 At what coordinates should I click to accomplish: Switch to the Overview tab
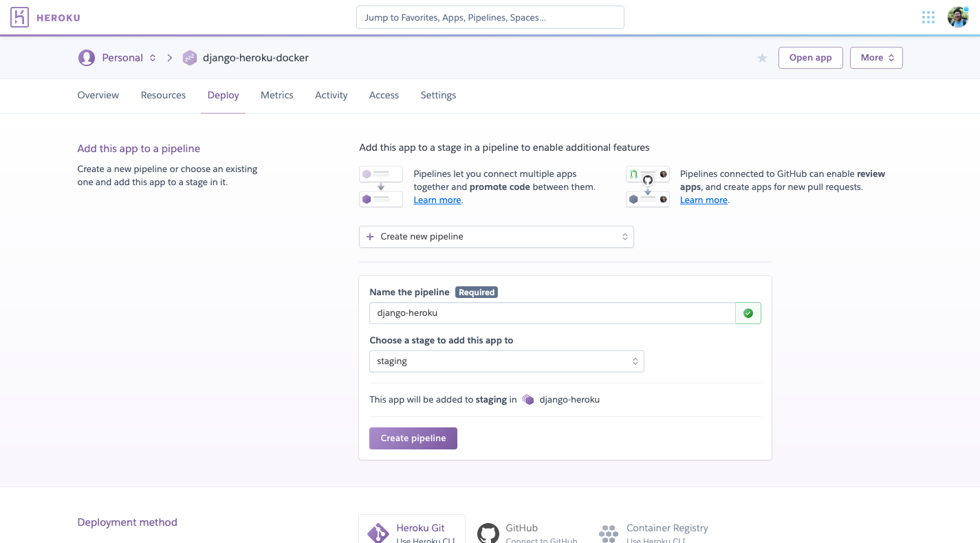tap(98, 96)
